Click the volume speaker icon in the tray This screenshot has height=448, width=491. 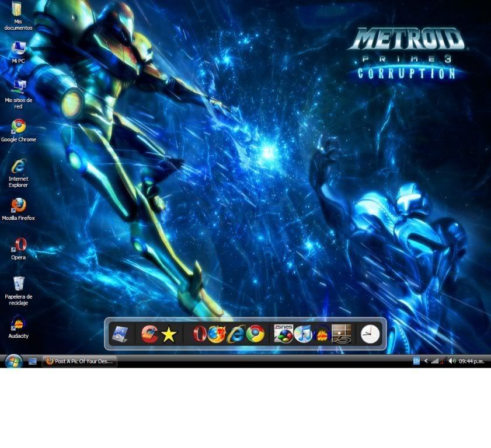451,361
